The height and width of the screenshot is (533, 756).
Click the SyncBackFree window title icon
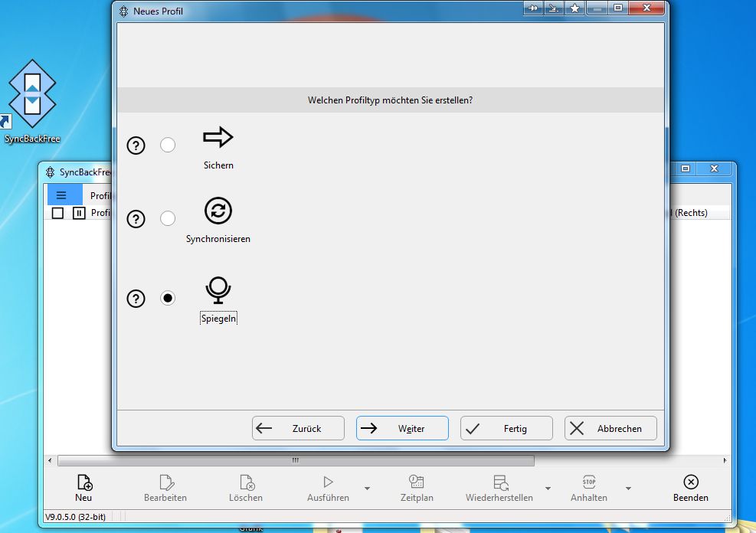[50, 172]
